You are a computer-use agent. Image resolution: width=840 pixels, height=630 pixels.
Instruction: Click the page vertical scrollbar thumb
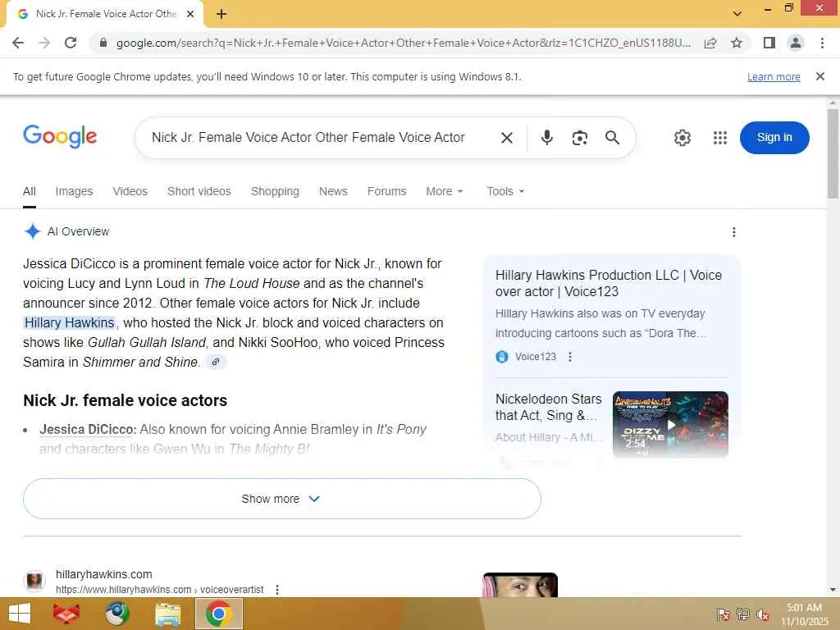click(833, 154)
